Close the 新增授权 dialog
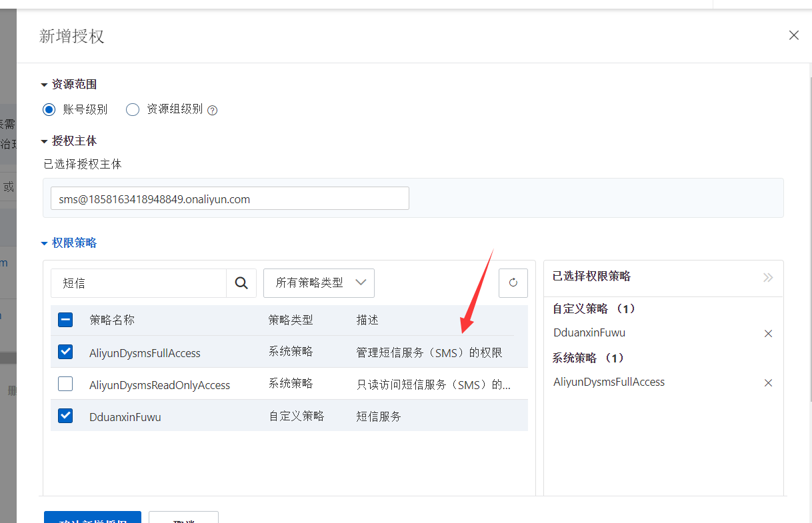Screen dimensions: 812x523 793,35
